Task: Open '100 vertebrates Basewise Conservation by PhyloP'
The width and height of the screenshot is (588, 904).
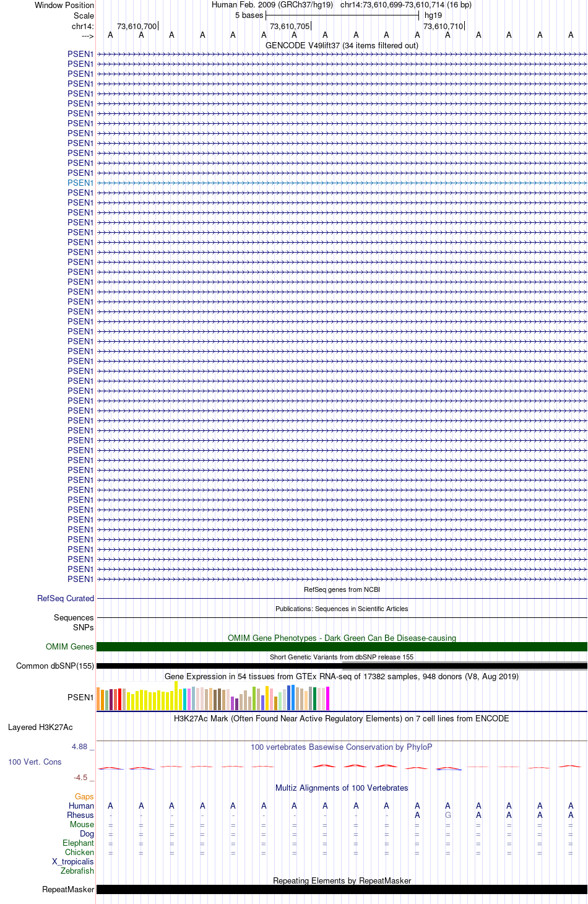Action: [342, 747]
